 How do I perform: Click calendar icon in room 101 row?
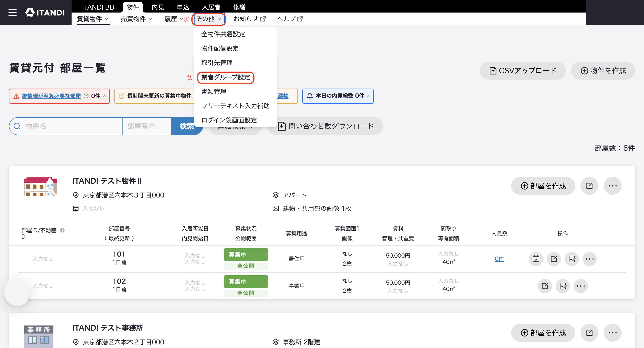(536, 259)
